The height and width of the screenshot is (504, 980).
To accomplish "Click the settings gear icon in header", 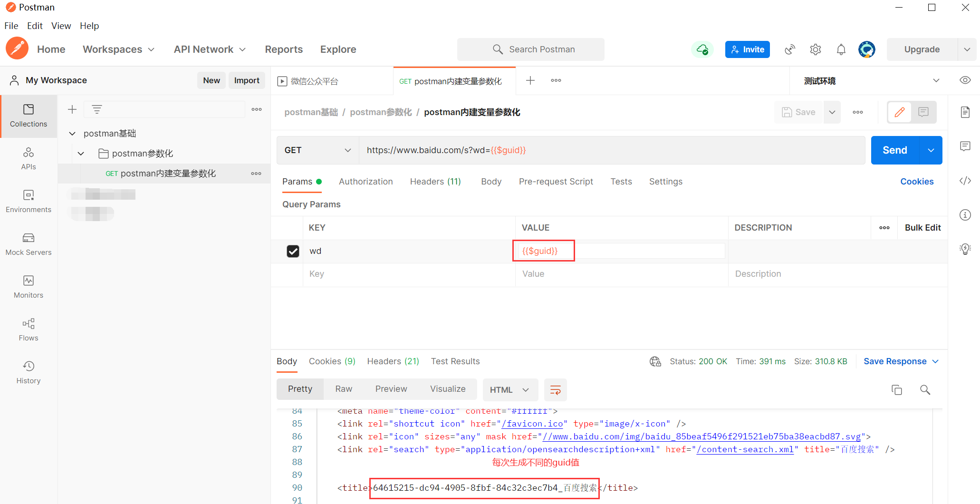I will (x=816, y=49).
